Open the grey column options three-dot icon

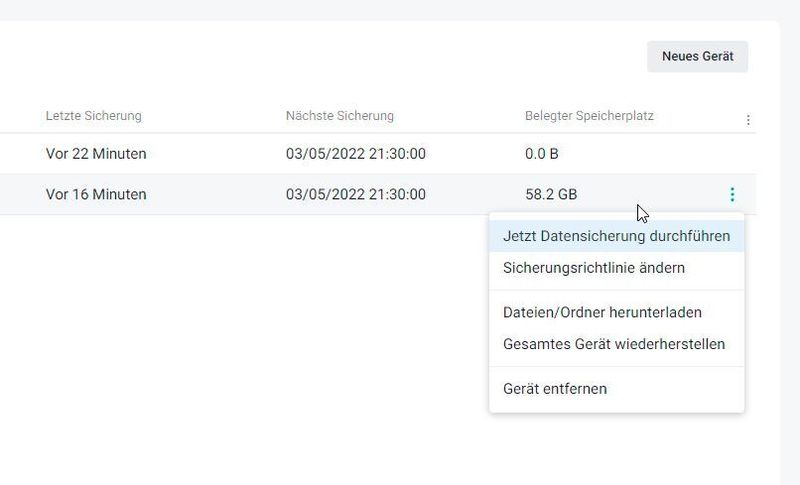(748, 120)
